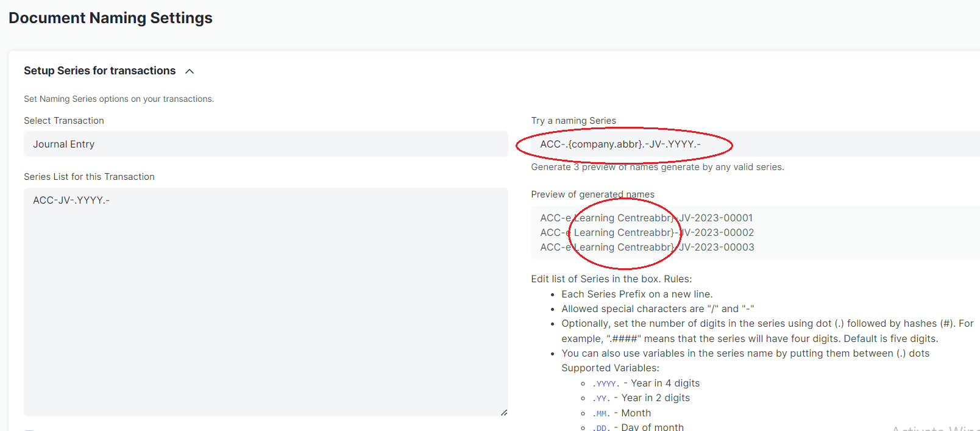The width and height of the screenshot is (980, 431).
Task: Click the Allowed special characters rule
Action: [658, 308]
